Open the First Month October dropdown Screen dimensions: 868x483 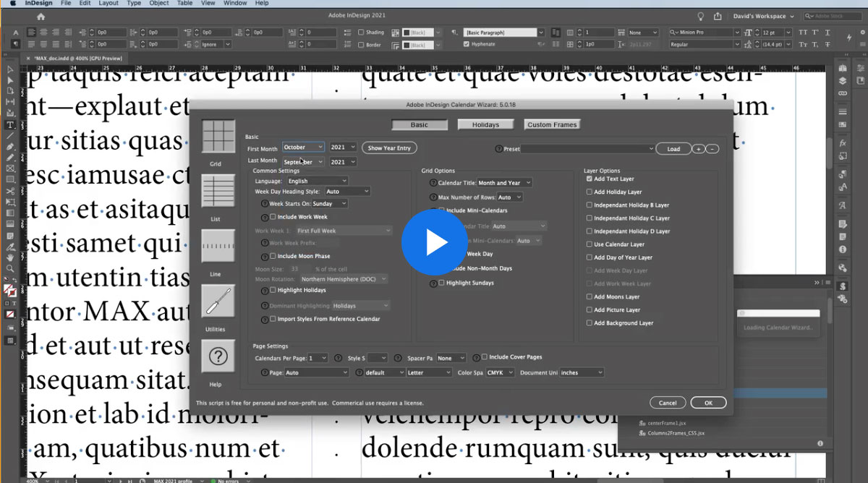click(x=303, y=146)
